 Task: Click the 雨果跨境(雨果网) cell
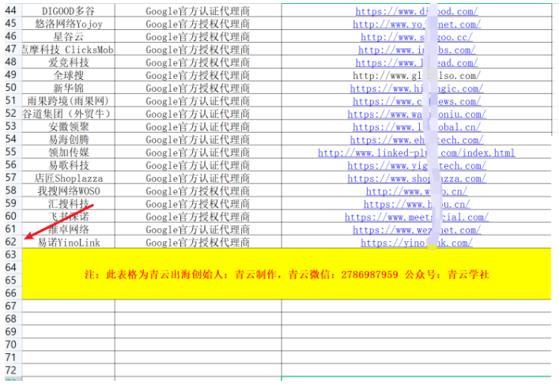click(69, 101)
